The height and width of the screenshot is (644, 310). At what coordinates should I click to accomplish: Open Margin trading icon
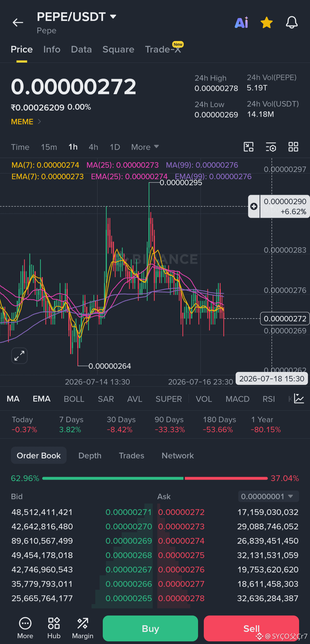83,628
